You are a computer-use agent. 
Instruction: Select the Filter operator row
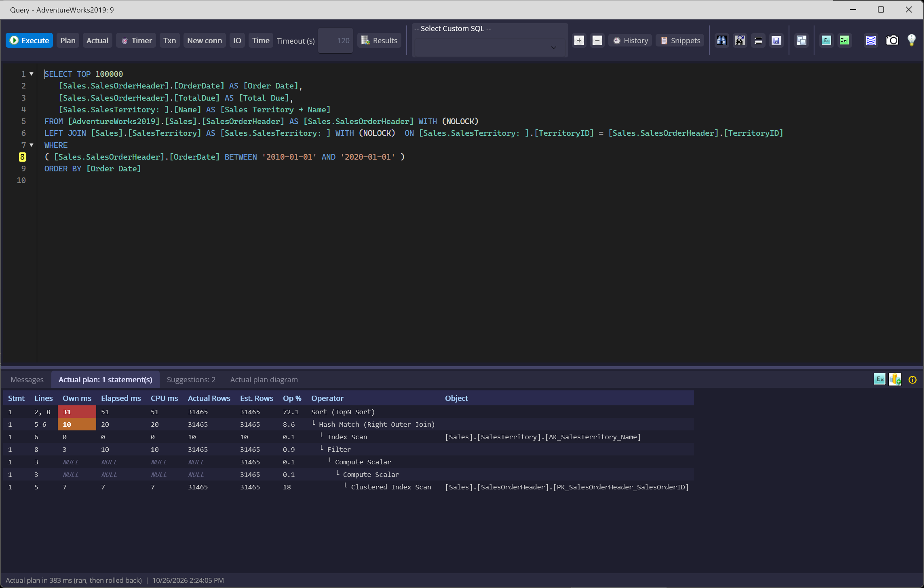pyautogui.click(x=348, y=449)
